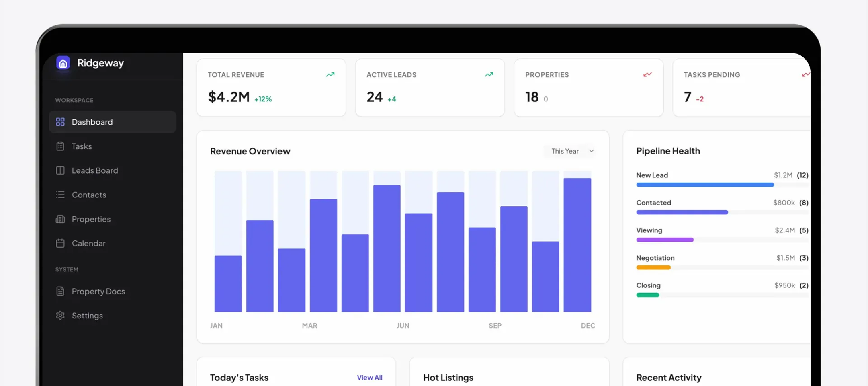Click the Ridgeway home logo icon
Screen dimensions: 868x386
click(63, 63)
